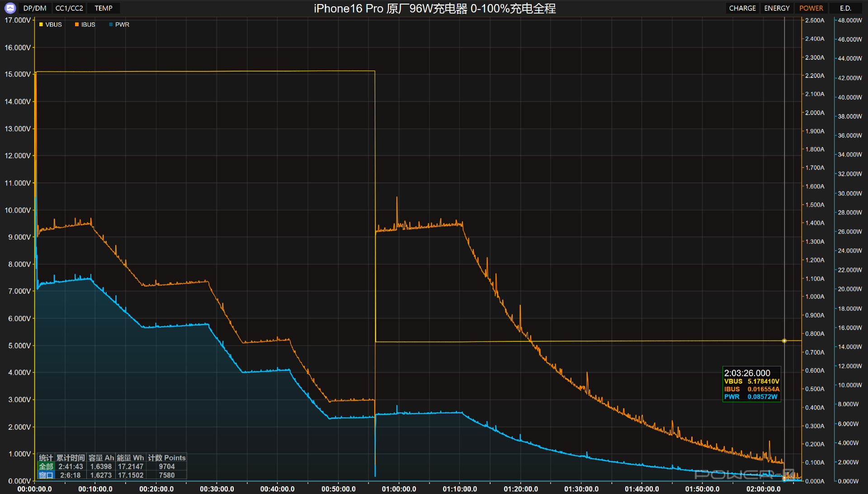Click the orange IBUS color swatch
The image size is (868, 494).
click(77, 24)
